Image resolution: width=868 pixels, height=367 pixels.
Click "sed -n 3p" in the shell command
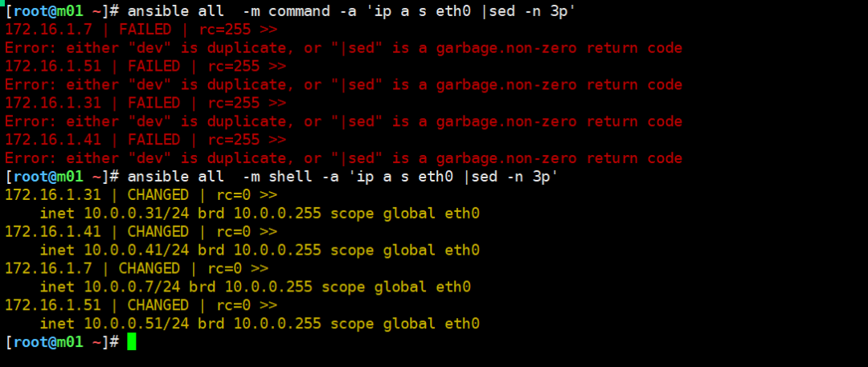(x=519, y=176)
